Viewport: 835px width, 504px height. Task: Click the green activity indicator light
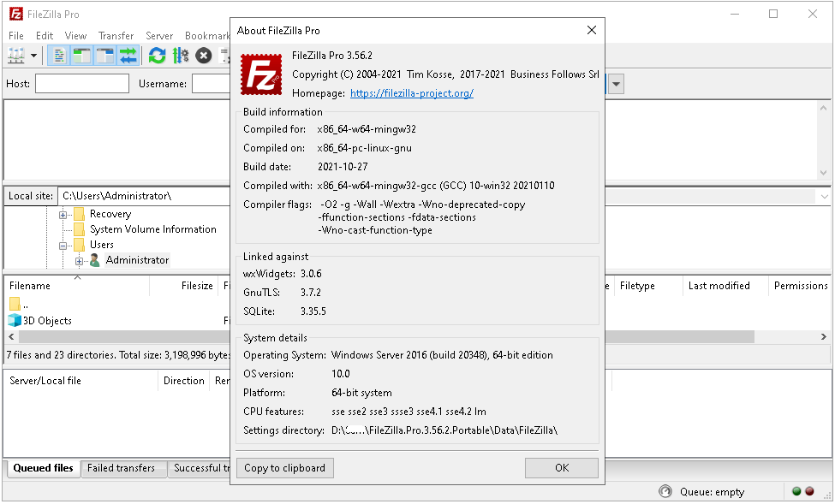click(x=796, y=491)
